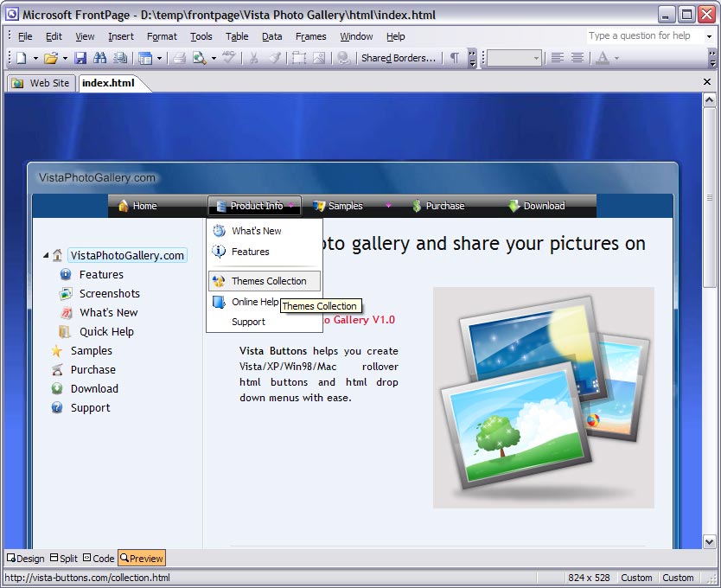The image size is (721, 588).
Task: Click the Insert Layer icon
Action: pyautogui.click(x=299, y=58)
